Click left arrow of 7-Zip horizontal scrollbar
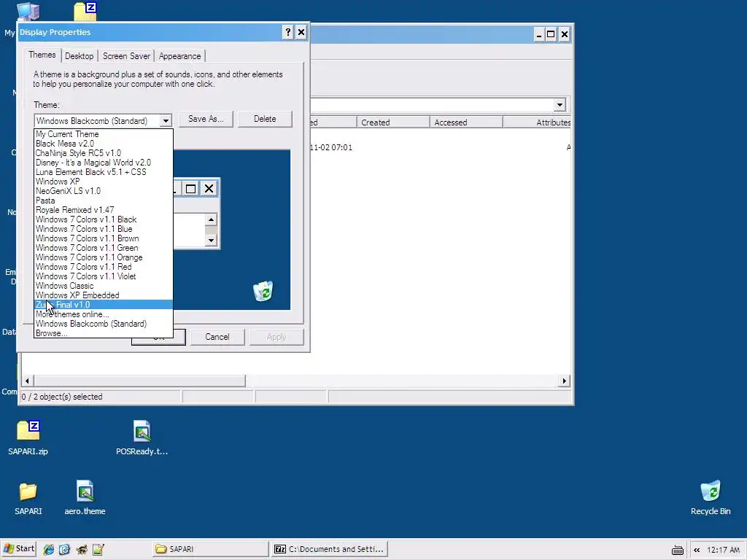This screenshot has width=747, height=560. point(27,381)
